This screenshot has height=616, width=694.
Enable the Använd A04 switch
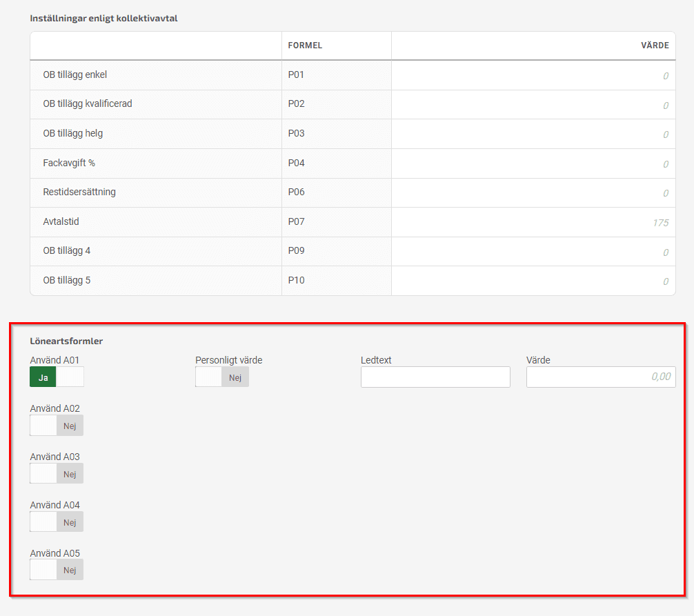[57, 521]
